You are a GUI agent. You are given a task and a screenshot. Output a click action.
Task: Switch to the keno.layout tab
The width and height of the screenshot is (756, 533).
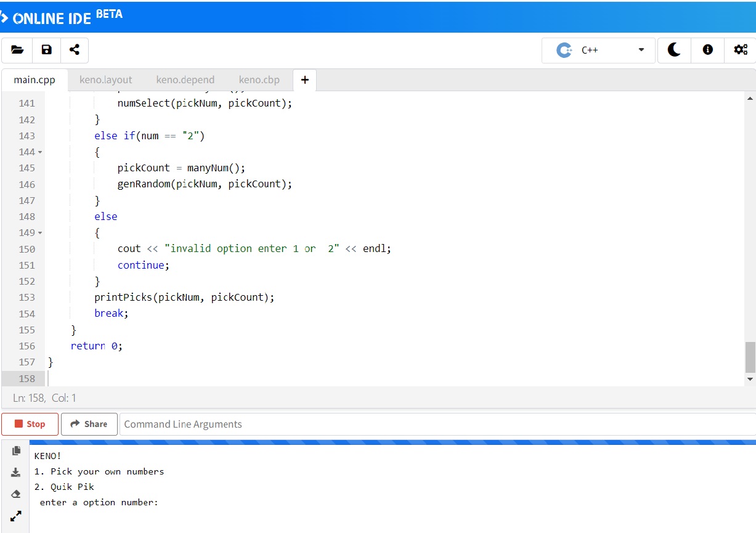(x=105, y=79)
